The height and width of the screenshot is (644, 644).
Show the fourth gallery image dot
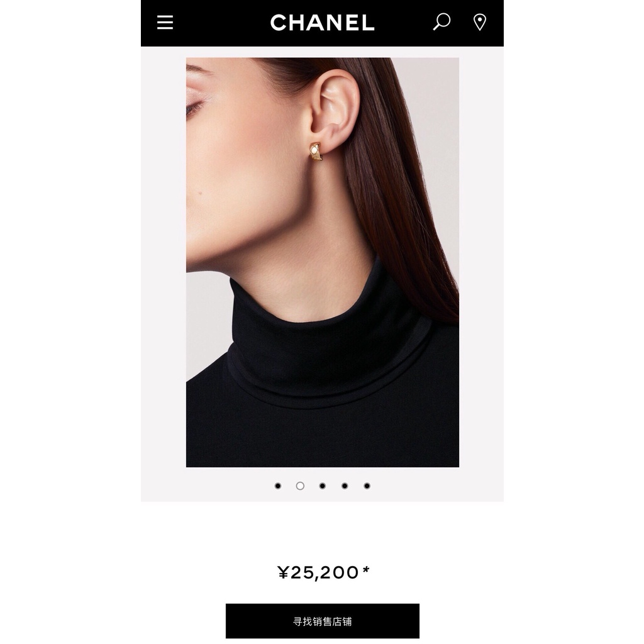tap(345, 486)
